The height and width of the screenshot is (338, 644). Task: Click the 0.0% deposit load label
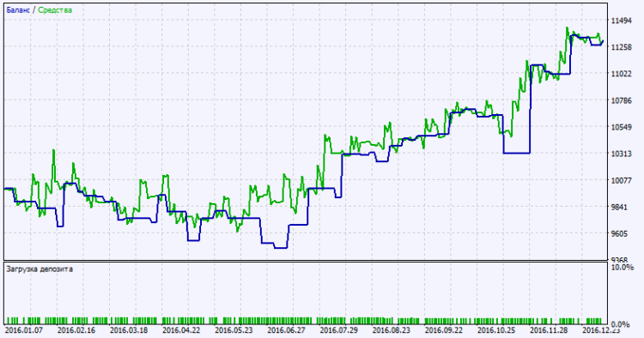[621, 324]
